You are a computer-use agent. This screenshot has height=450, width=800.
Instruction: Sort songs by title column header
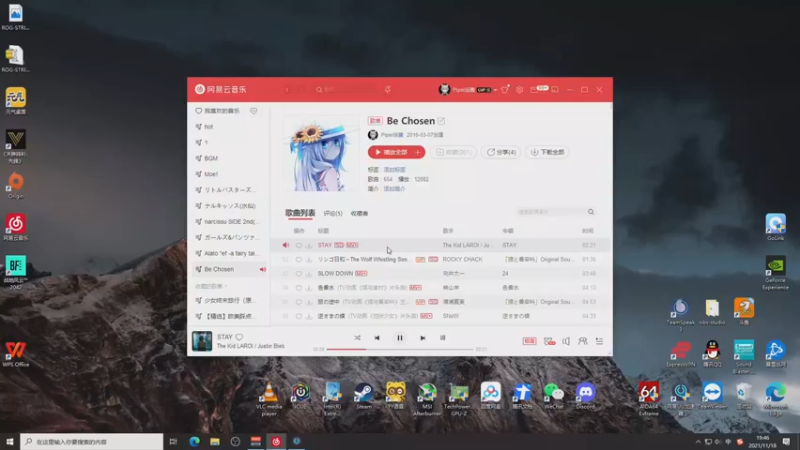tap(323, 231)
